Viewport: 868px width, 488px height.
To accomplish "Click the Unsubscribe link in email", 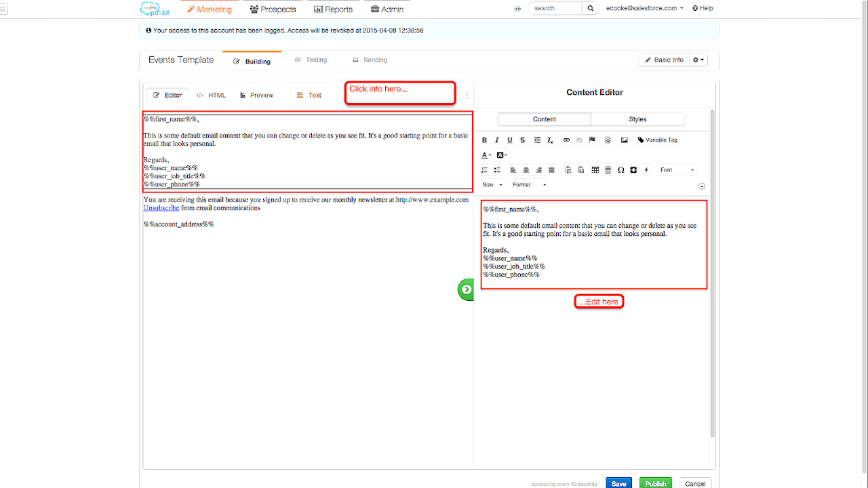I will [161, 208].
